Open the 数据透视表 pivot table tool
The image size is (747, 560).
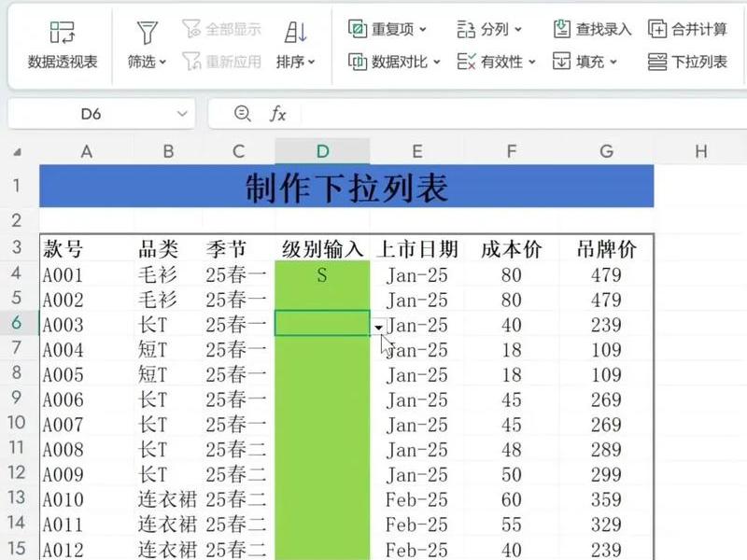(x=63, y=46)
